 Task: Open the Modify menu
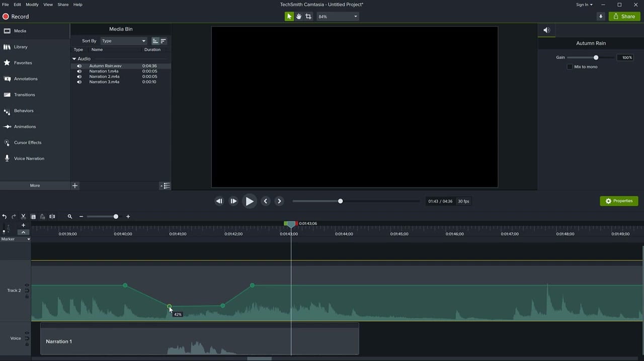[32, 4]
